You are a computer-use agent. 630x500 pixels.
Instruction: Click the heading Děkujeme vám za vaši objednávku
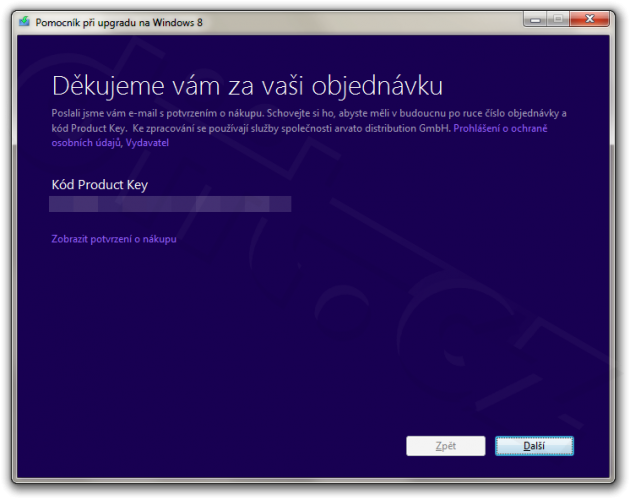[247, 86]
